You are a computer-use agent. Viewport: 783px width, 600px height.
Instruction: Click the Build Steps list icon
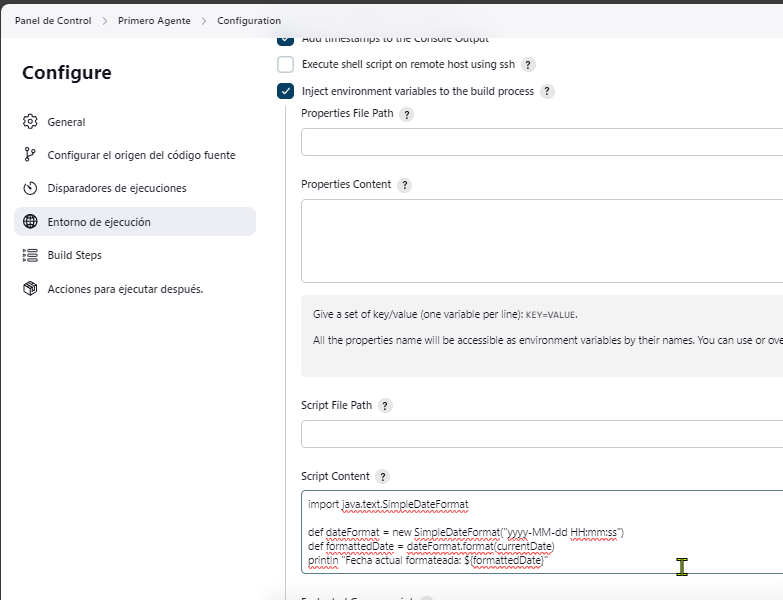tap(30, 255)
